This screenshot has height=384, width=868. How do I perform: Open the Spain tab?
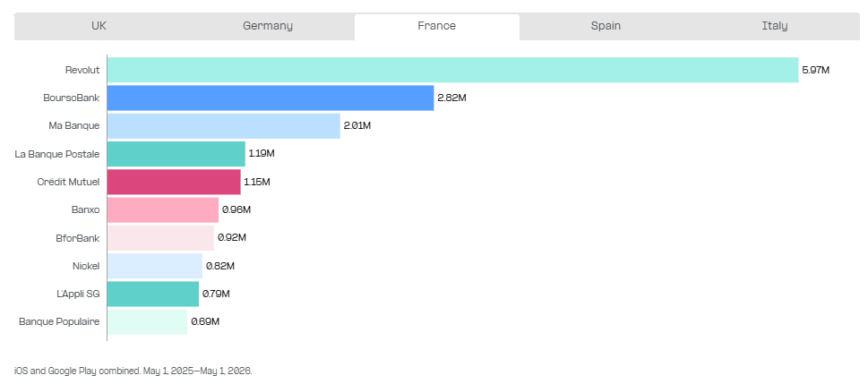tap(606, 26)
